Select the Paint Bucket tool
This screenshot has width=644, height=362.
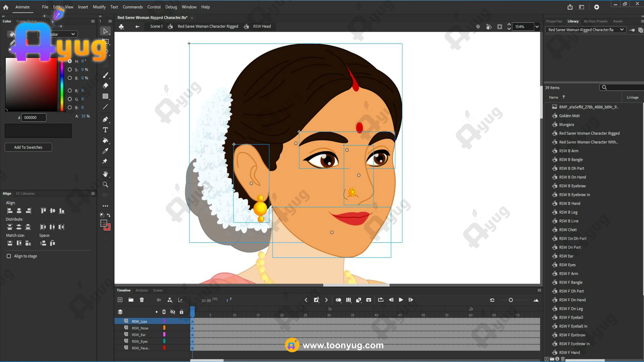pyautogui.click(x=105, y=140)
